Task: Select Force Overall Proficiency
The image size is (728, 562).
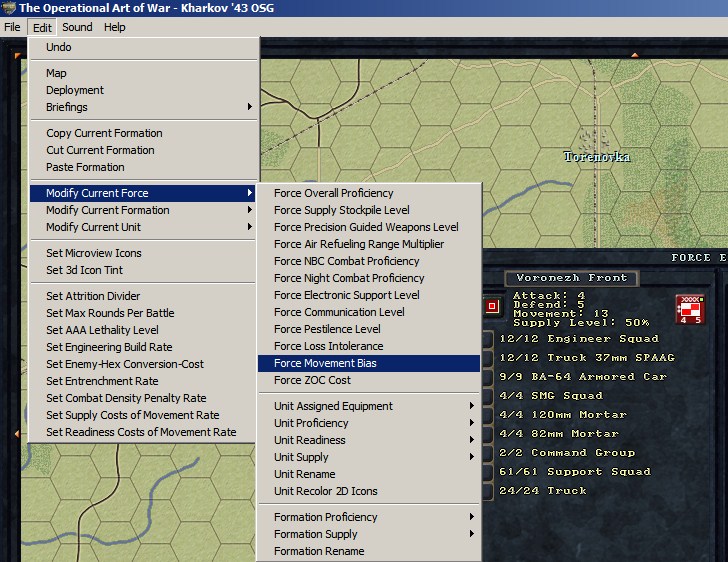Action: click(369, 193)
